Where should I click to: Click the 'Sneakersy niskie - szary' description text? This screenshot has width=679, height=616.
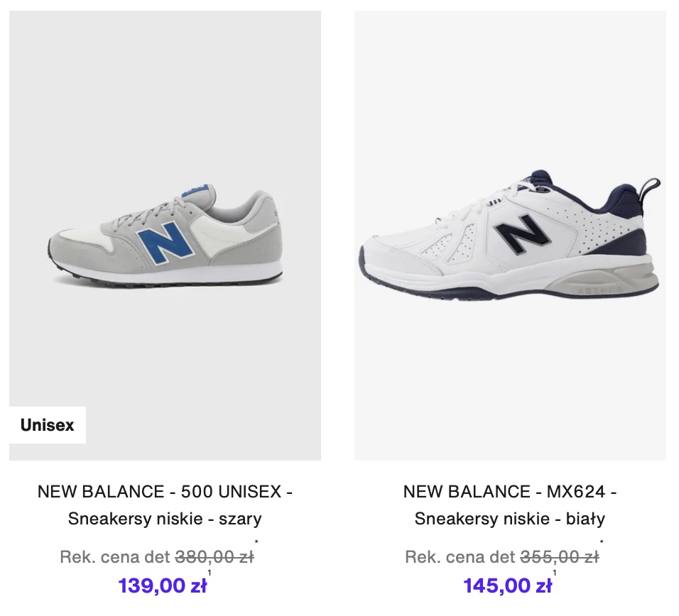click(x=165, y=519)
